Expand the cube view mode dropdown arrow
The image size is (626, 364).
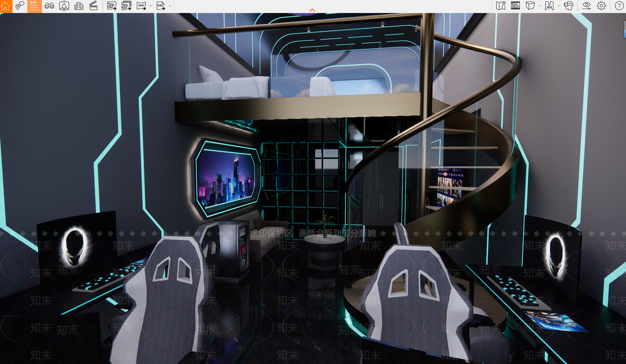point(540,6)
